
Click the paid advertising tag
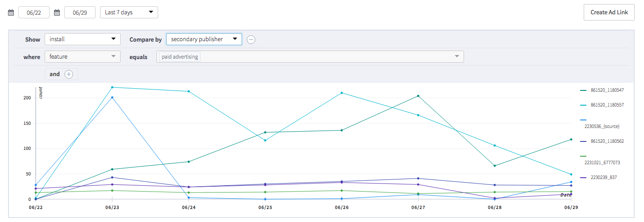(x=180, y=57)
